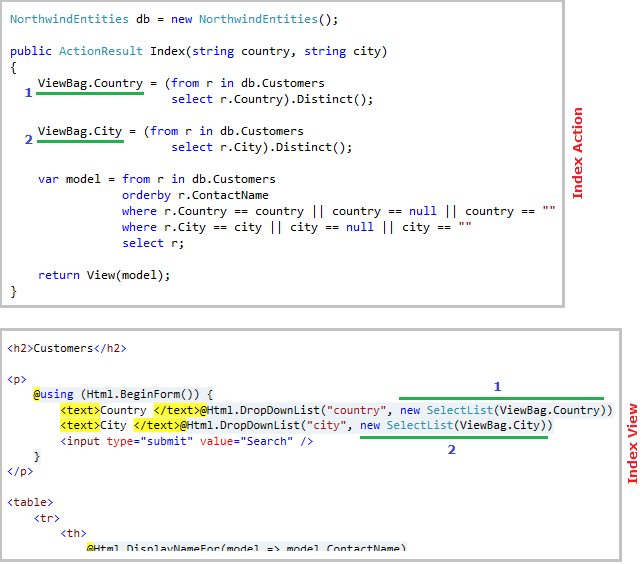Select the "ActionResult" return type
The height and width of the screenshot is (564, 643).
pyautogui.click(x=101, y=51)
